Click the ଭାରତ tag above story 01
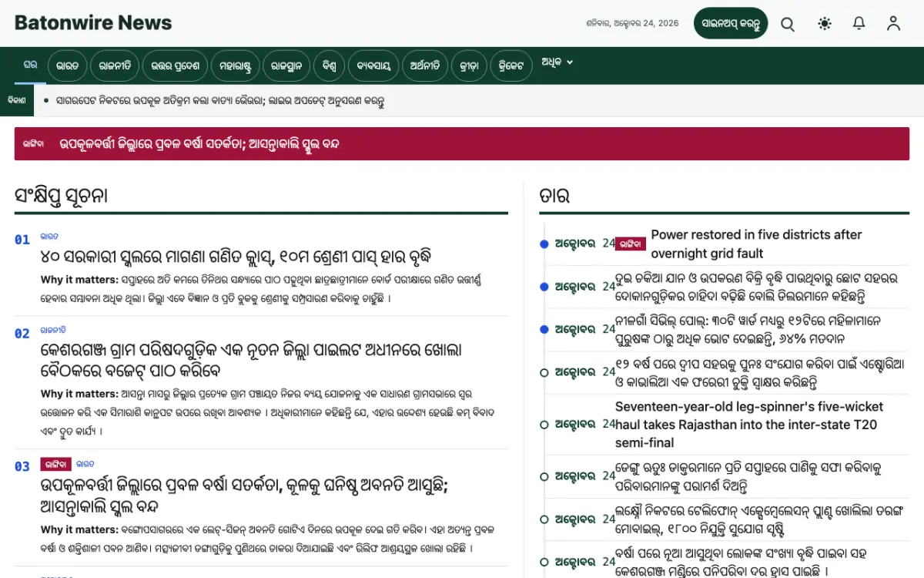This screenshot has height=578, width=924. click(x=49, y=237)
